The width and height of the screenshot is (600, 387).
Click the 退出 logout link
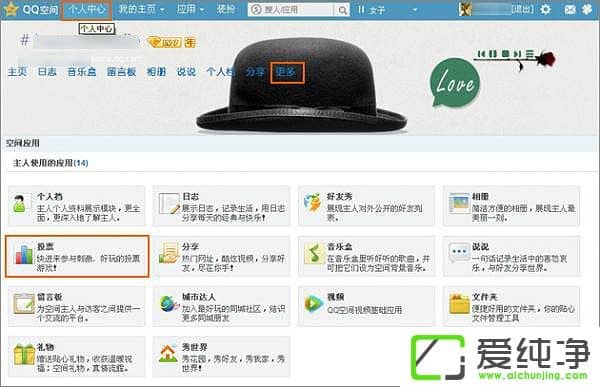click(522, 9)
